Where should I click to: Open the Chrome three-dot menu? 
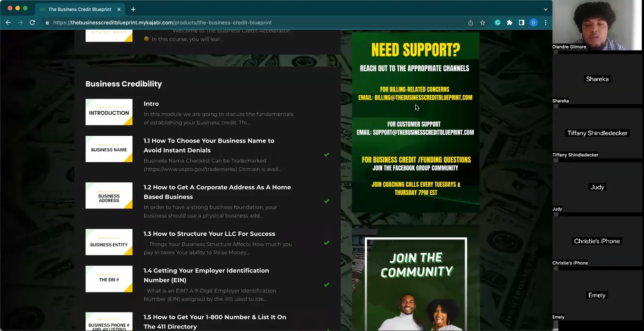[545, 23]
